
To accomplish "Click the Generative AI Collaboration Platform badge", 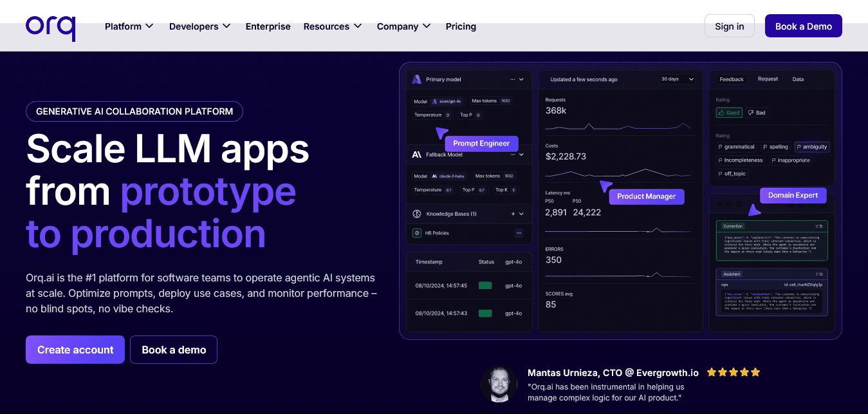I will [x=134, y=111].
